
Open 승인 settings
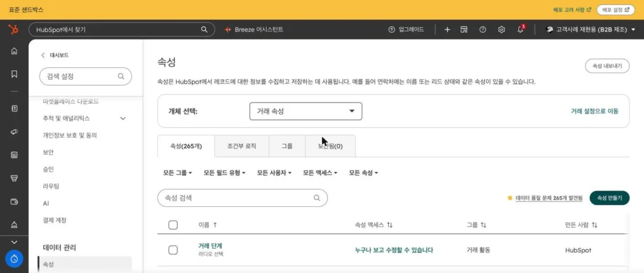pos(48,169)
